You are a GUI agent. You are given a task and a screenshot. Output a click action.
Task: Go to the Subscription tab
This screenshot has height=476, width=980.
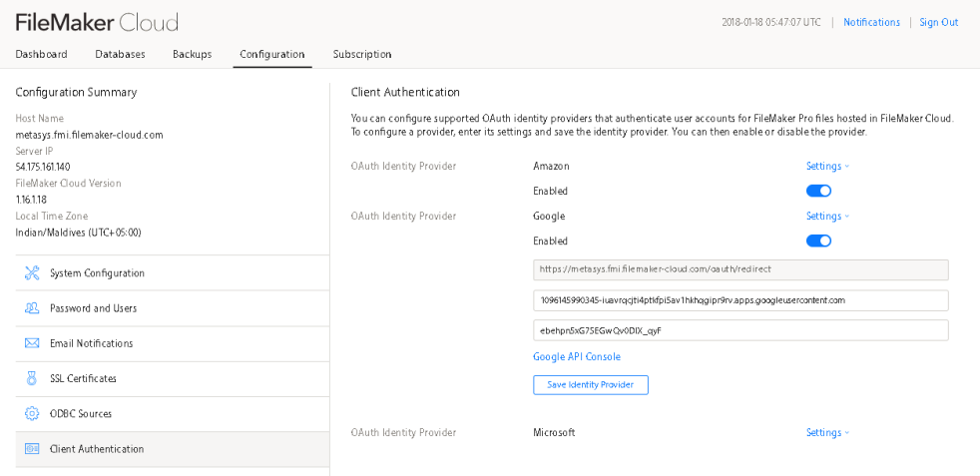pyautogui.click(x=361, y=54)
